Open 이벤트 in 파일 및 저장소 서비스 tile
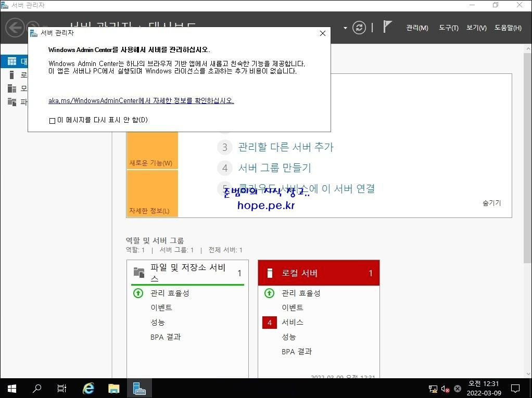 161,307
